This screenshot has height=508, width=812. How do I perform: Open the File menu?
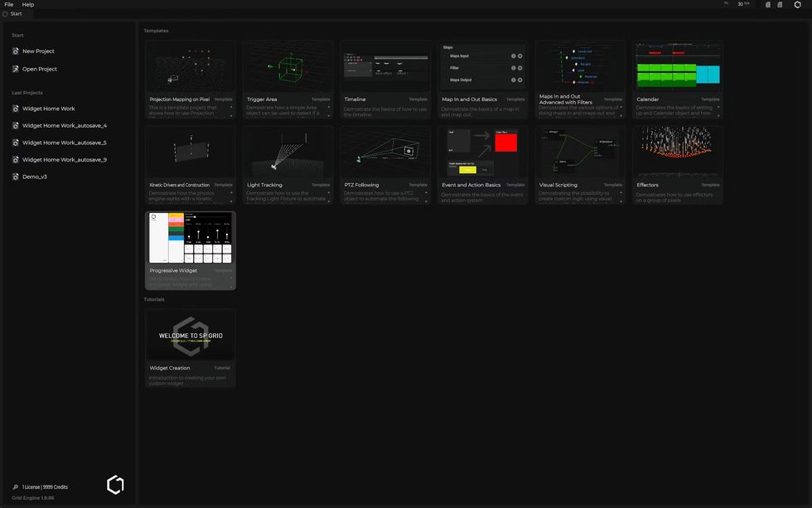pyautogui.click(x=7, y=3)
